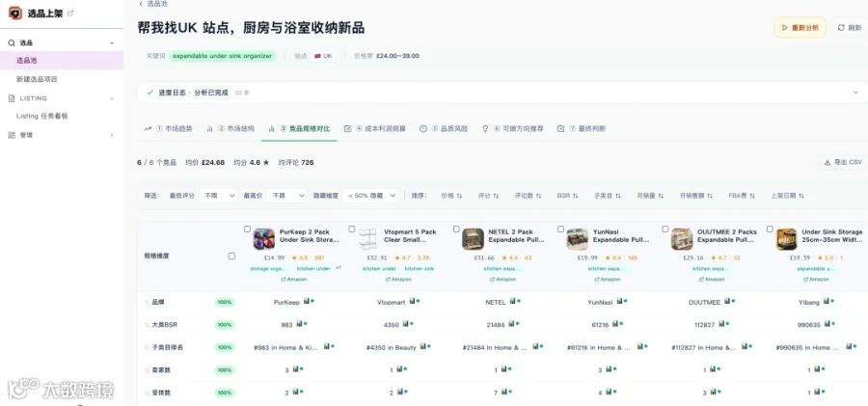Viewport: 868px width, 406px height.
Task: Click chart icon next to BSR 21484
Action: (512, 323)
